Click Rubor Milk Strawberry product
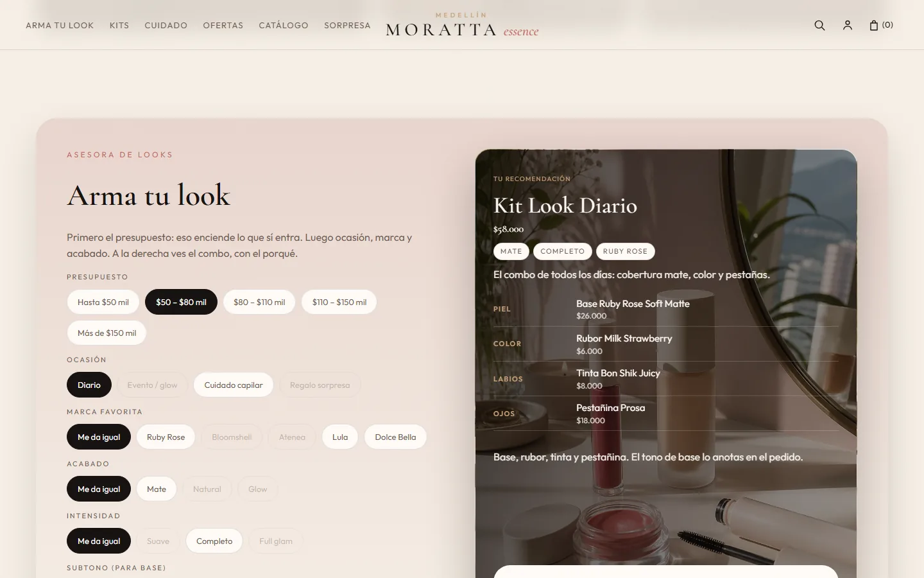The image size is (924, 578). pyautogui.click(x=624, y=338)
